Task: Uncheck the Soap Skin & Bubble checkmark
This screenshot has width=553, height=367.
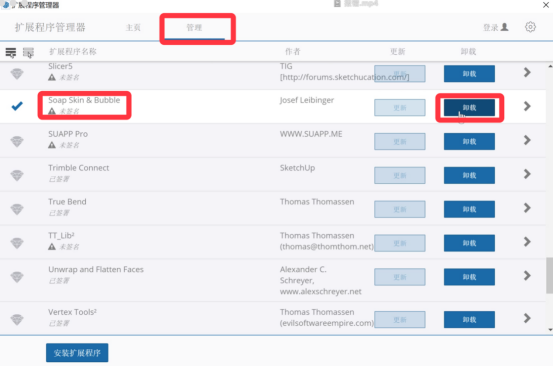Action: [17, 106]
